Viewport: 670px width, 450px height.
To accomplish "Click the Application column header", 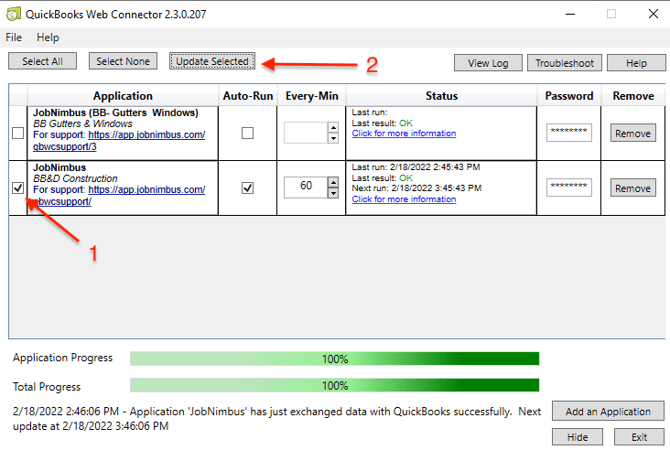I will point(123,96).
